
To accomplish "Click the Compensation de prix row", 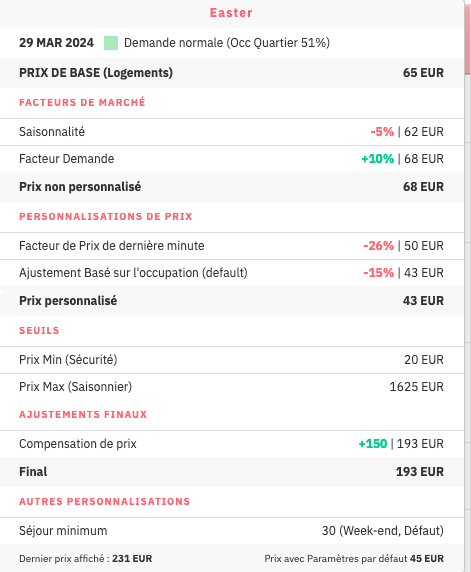I will click(x=232, y=444).
